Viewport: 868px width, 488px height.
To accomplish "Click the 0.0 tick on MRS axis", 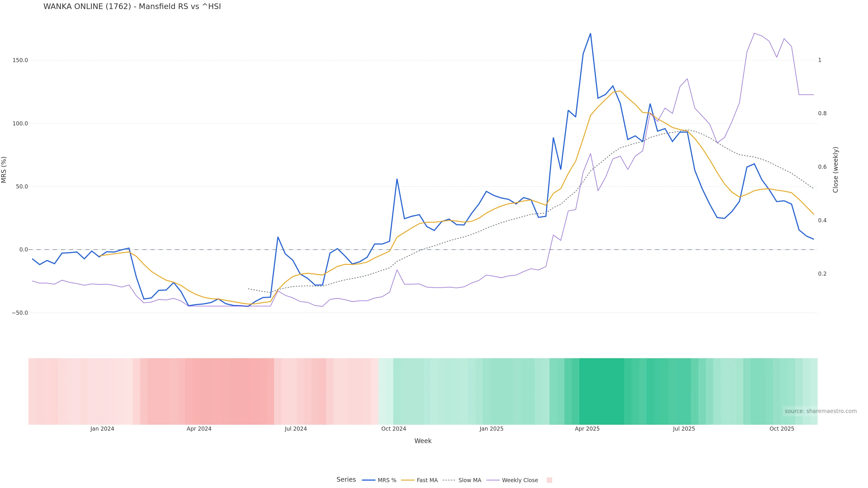I will point(24,250).
